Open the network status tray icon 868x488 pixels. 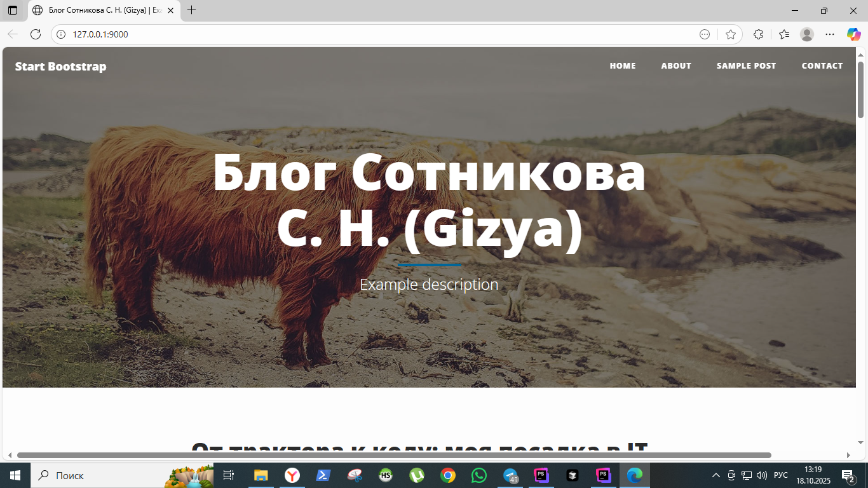747,475
